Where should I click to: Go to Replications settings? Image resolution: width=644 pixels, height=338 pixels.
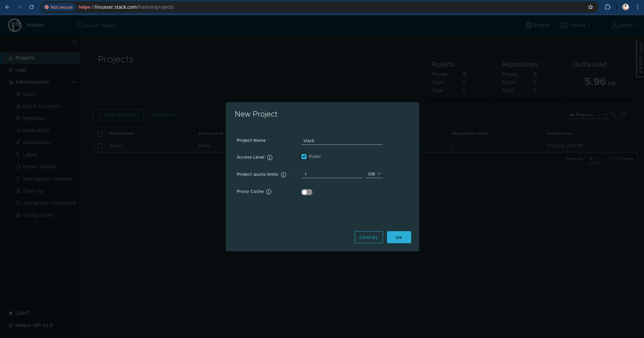36,130
